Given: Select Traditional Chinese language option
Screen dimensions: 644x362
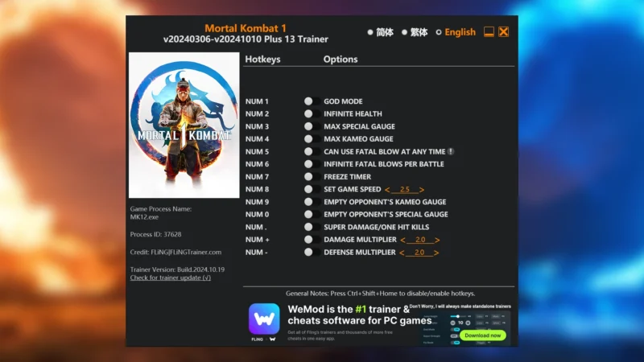Looking at the screenshot, I should point(415,32).
